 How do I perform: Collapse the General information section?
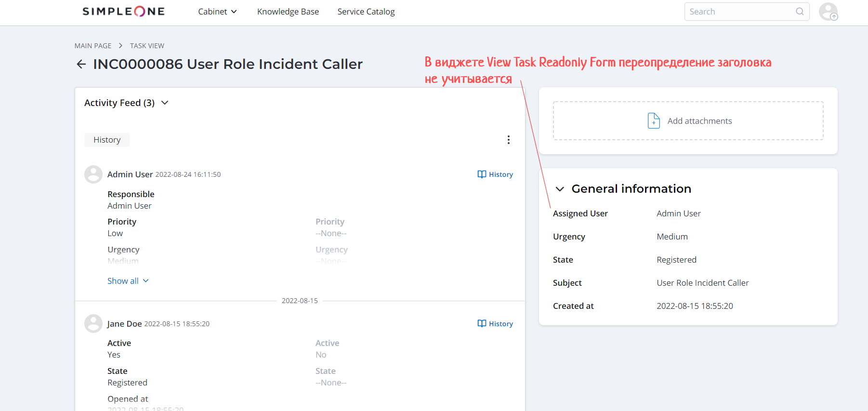point(560,189)
